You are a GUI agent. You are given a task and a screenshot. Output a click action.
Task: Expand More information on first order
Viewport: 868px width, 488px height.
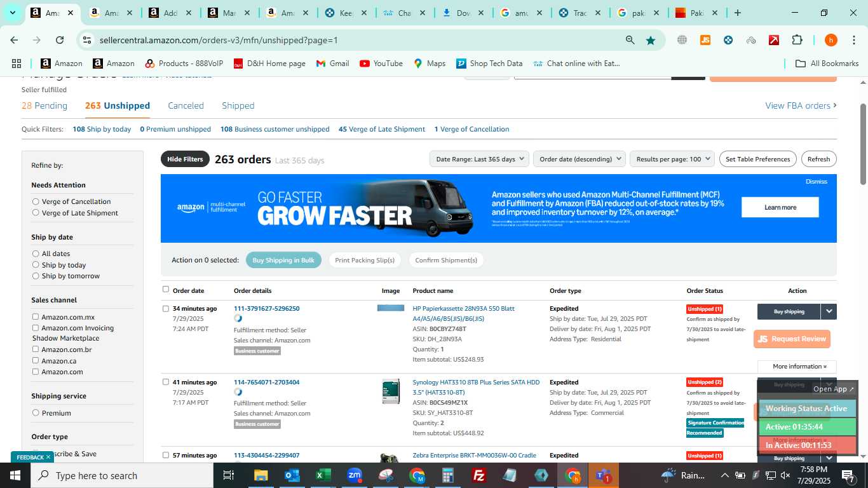[797, 366]
